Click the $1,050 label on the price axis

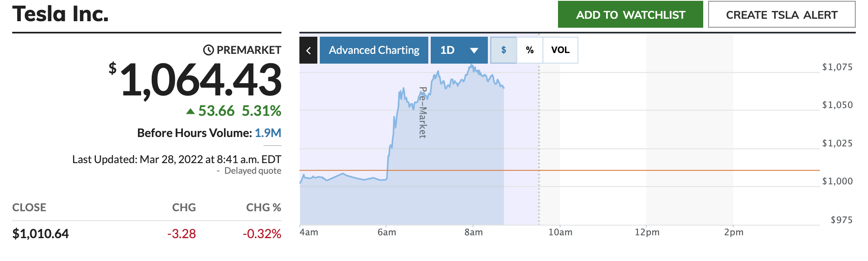click(837, 105)
